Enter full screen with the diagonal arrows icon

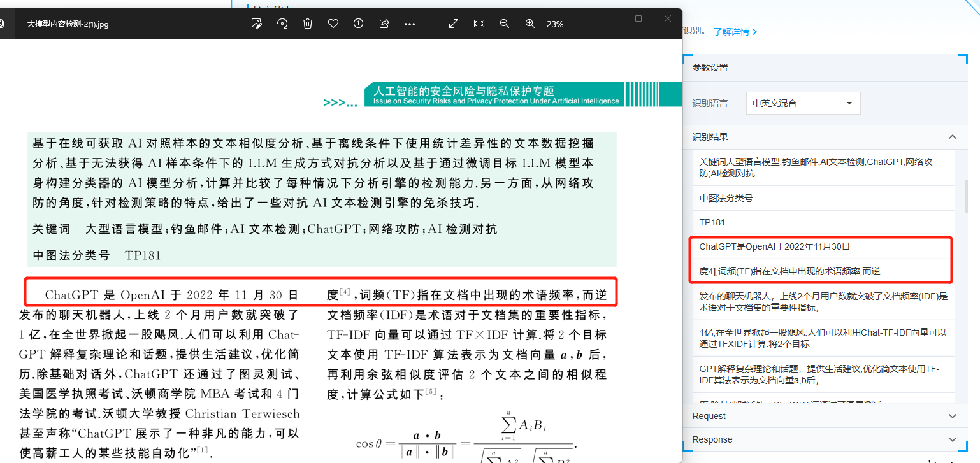click(x=454, y=24)
